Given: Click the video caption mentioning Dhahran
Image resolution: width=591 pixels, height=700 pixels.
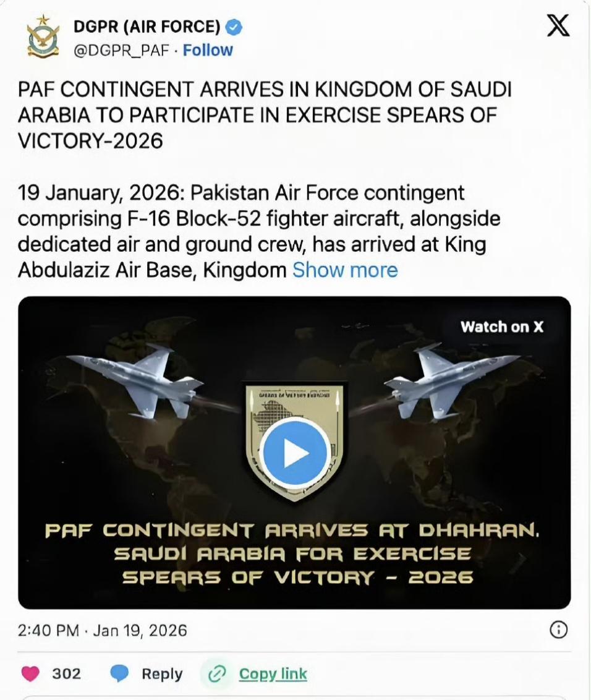Looking at the screenshot, I should tap(294, 553).
